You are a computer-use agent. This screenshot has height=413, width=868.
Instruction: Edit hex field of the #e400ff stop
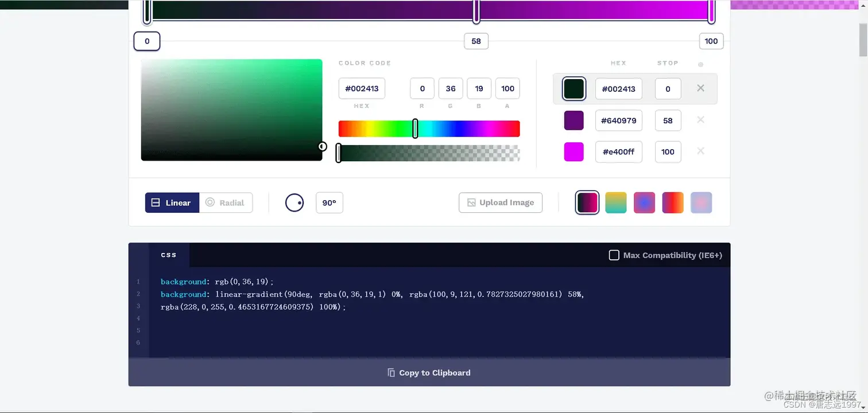tap(618, 152)
